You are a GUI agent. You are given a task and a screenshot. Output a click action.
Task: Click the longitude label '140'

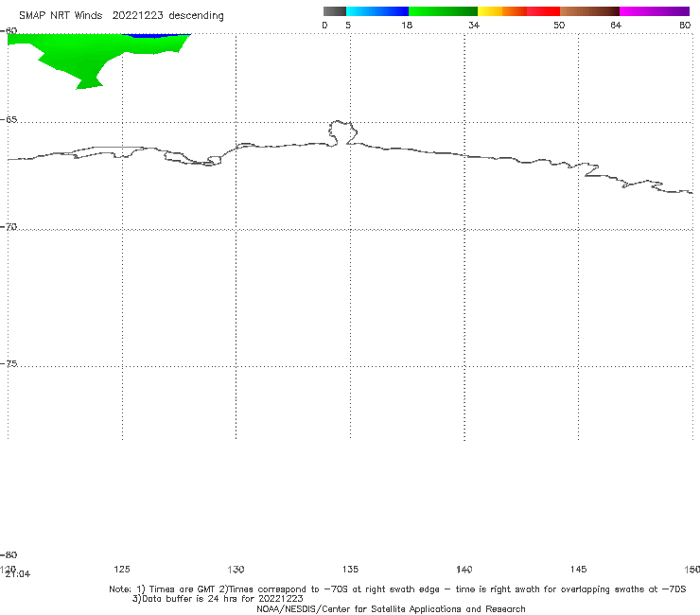point(464,569)
